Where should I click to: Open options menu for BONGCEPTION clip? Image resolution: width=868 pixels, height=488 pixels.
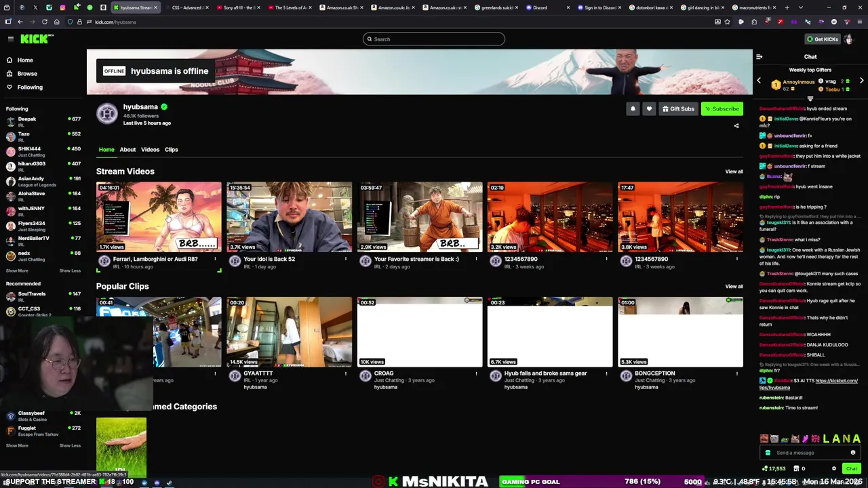(737, 373)
